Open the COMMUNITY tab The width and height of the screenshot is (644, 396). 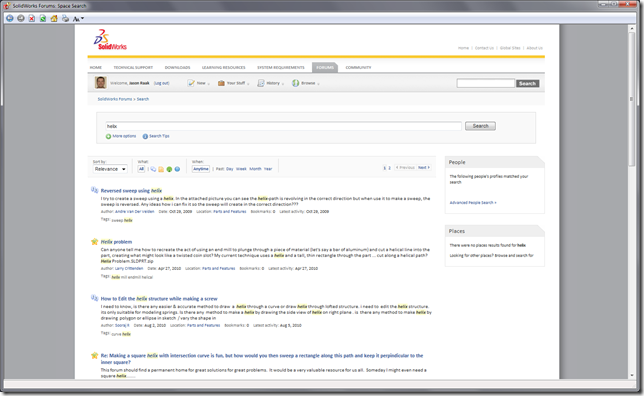tap(358, 67)
